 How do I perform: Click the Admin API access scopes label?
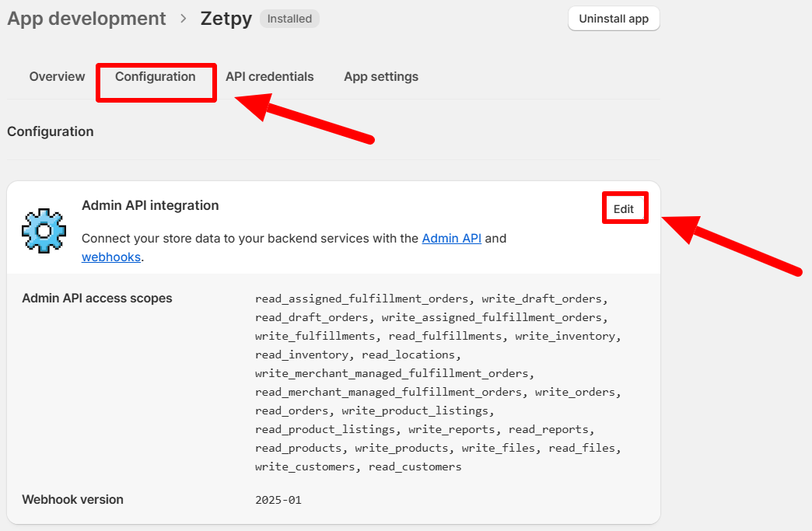[97, 299]
